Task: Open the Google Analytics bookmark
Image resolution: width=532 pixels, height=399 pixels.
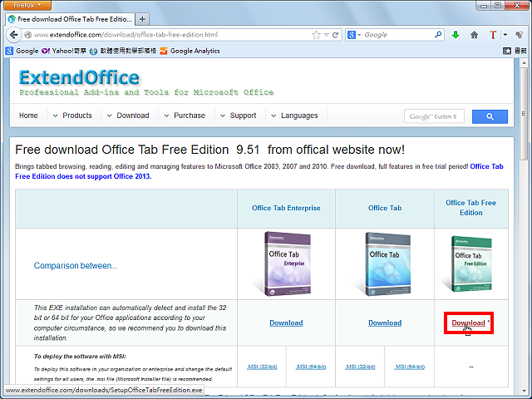Action: pos(190,51)
